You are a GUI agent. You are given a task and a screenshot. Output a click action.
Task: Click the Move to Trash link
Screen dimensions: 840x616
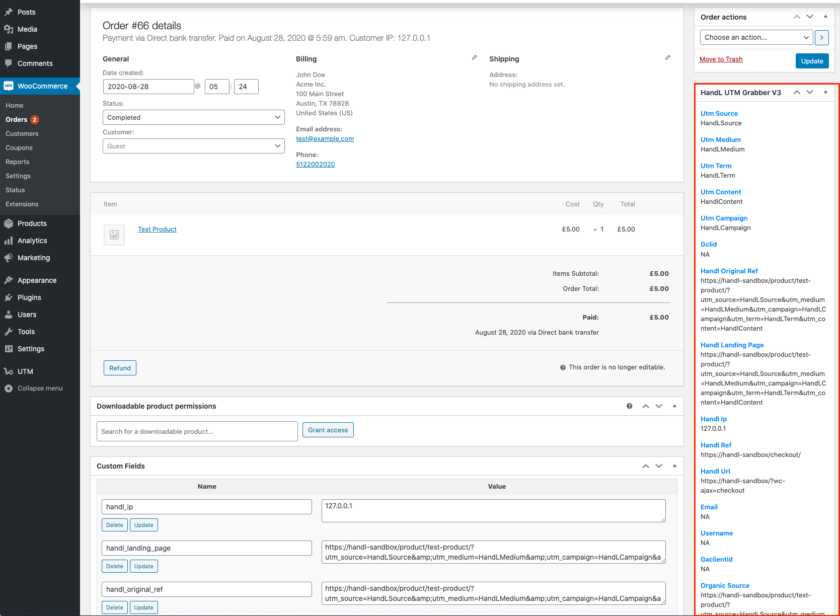tap(721, 59)
